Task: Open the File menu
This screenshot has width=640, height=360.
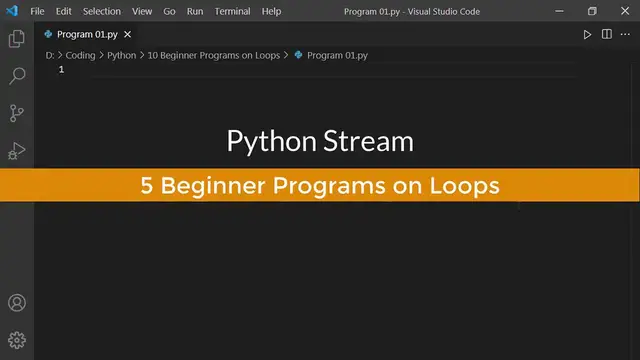Action: pos(37,11)
